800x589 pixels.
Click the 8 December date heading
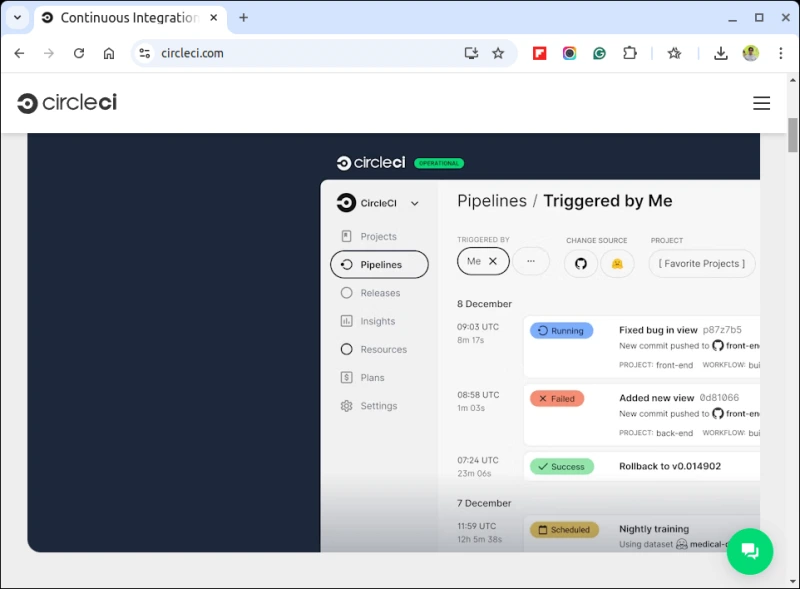[484, 304]
